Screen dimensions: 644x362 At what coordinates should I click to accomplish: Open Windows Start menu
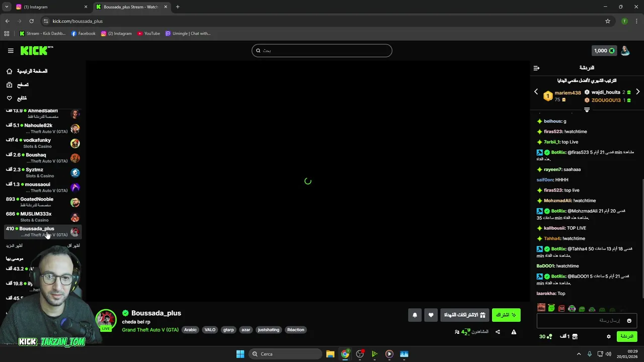[240, 354]
